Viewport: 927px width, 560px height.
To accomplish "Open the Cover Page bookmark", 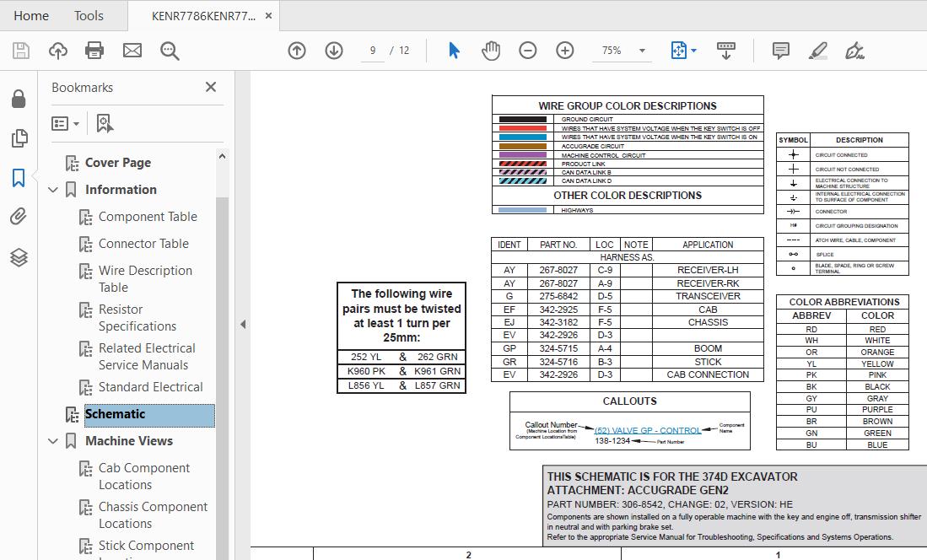I will click(x=117, y=163).
